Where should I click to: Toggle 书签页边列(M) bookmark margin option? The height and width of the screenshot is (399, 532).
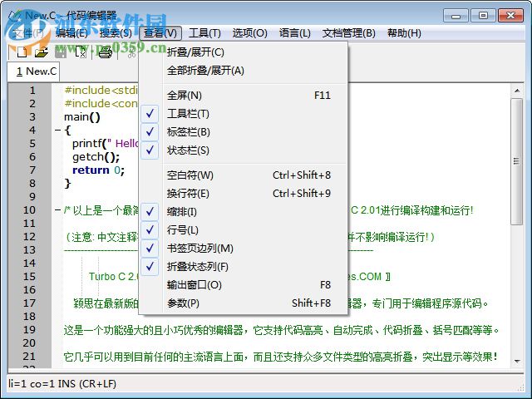243,249
